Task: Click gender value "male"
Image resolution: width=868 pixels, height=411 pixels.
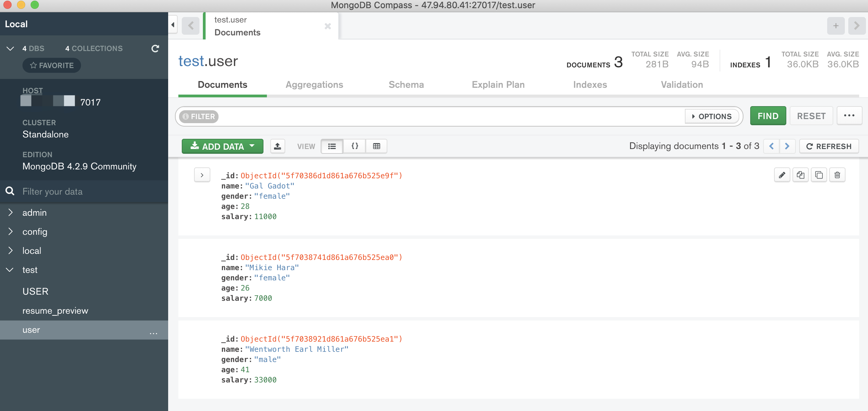Action: tap(268, 360)
